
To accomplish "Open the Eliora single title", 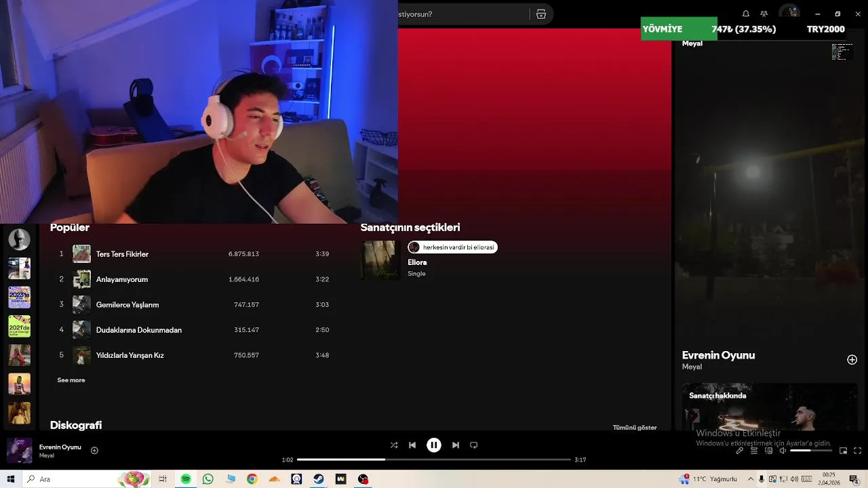I will tap(417, 262).
